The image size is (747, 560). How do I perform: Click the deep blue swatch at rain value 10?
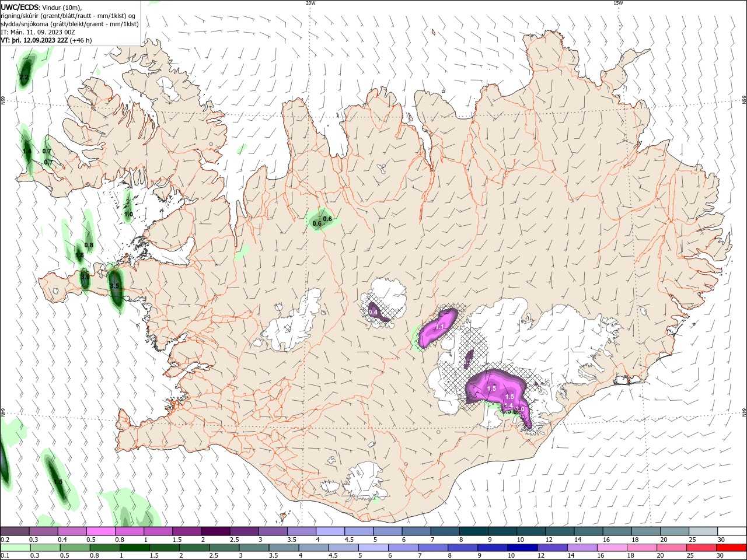(522, 548)
